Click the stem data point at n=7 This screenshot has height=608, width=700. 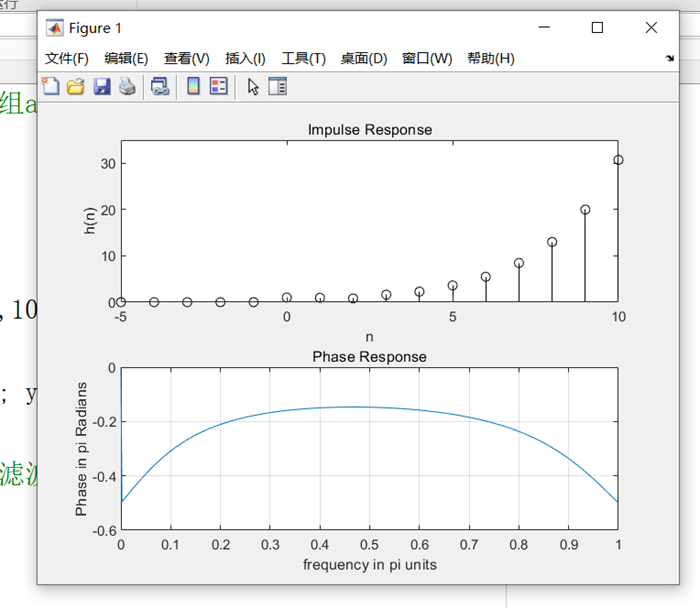coord(519,263)
